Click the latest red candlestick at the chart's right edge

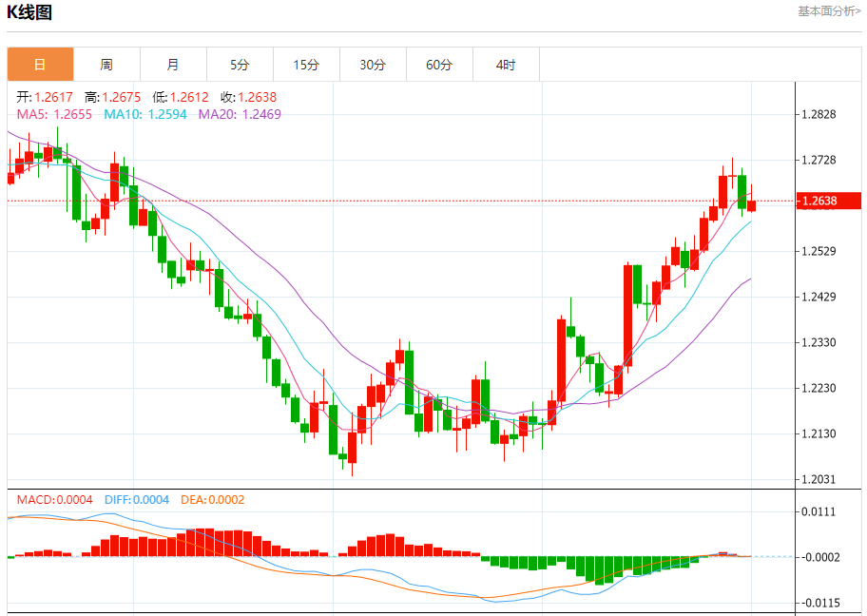751,205
